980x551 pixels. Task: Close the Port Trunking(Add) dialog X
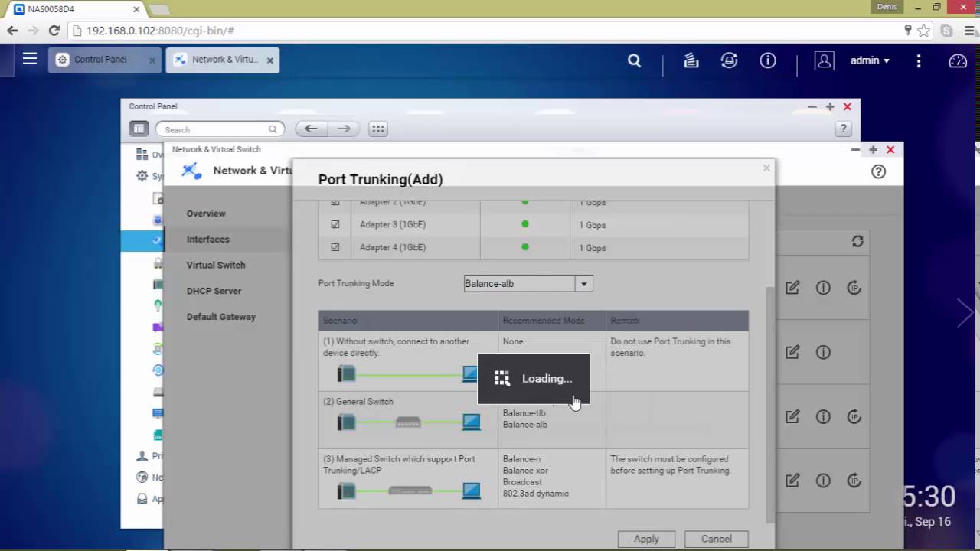point(766,168)
